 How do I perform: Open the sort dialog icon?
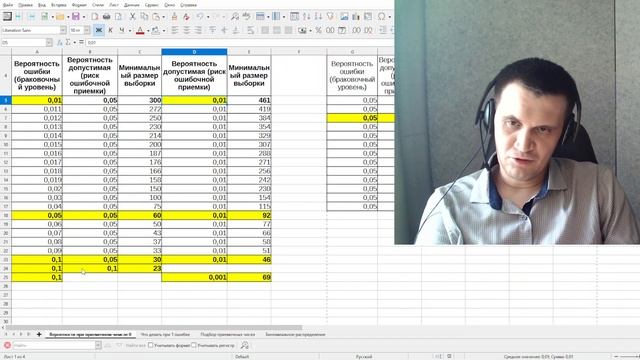[294, 17]
